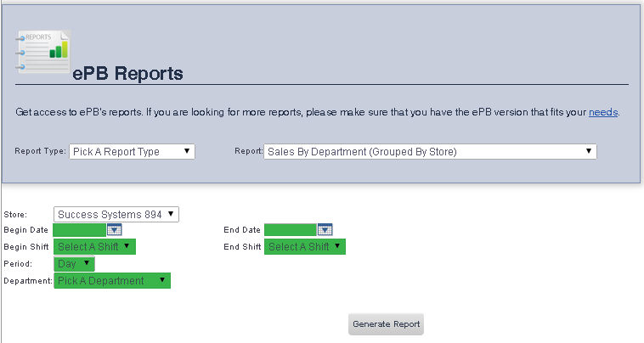Open the Begin Date calendar picker icon
Screen dimensions: 644x343
pyautogui.click(x=115, y=230)
